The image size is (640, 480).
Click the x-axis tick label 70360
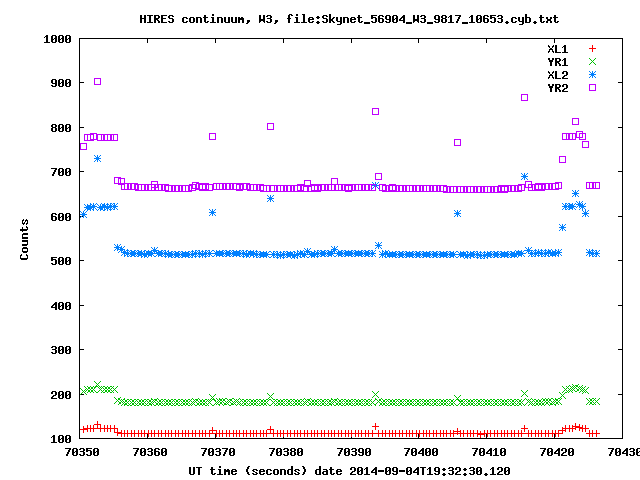(150, 452)
